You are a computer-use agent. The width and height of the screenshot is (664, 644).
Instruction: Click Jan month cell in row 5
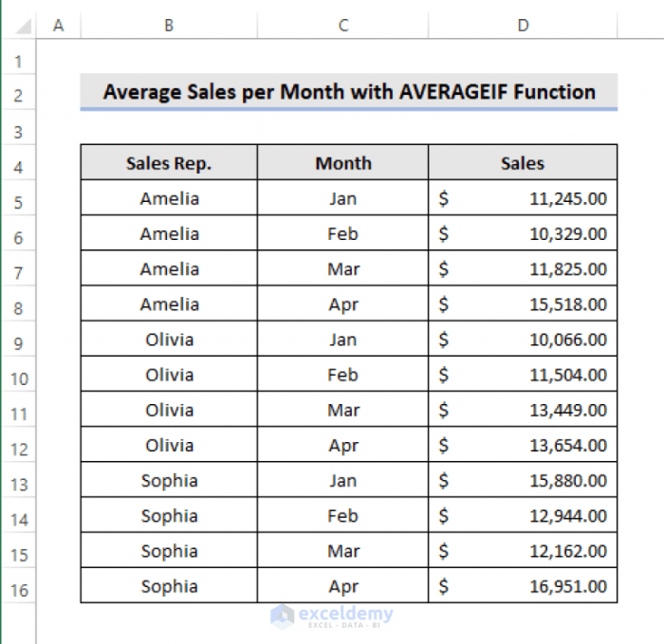click(343, 197)
